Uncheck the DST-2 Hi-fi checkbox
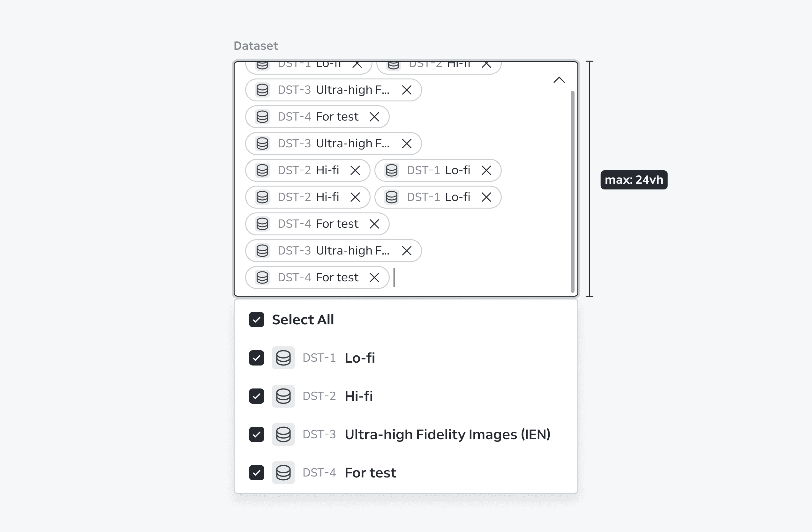The height and width of the screenshot is (532, 812). (x=257, y=396)
